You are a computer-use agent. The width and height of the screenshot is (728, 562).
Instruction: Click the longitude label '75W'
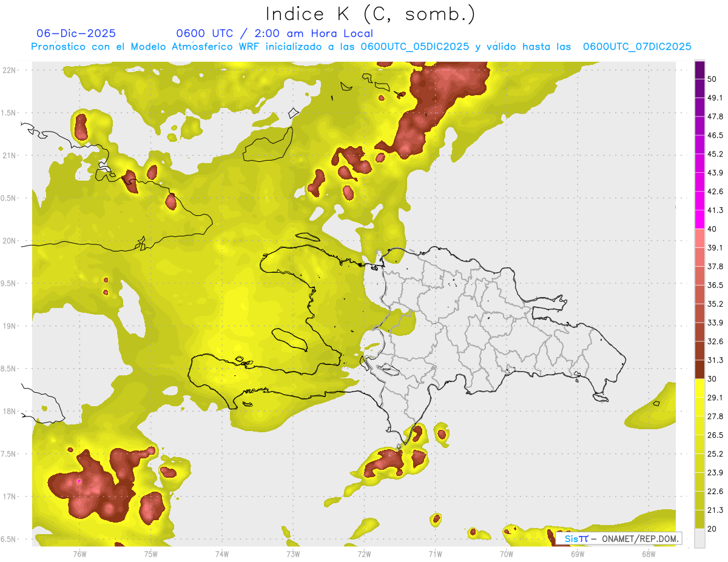(x=151, y=554)
